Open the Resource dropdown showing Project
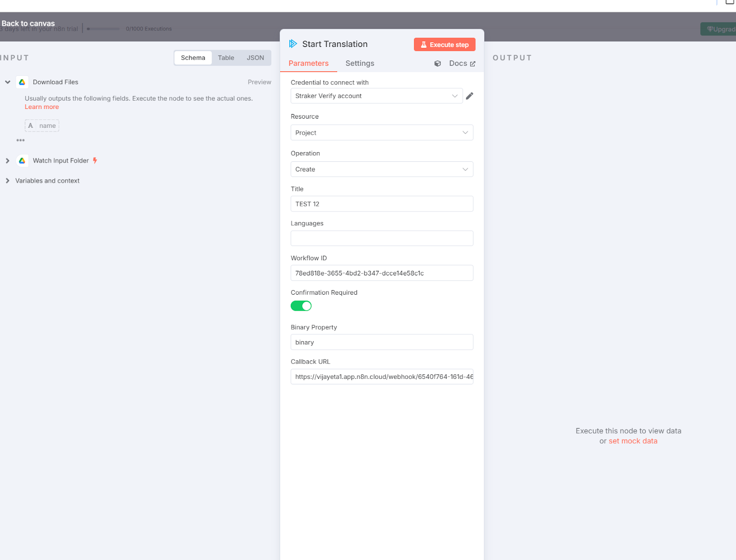Screen dimensions: 736x560 coord(382,133)
